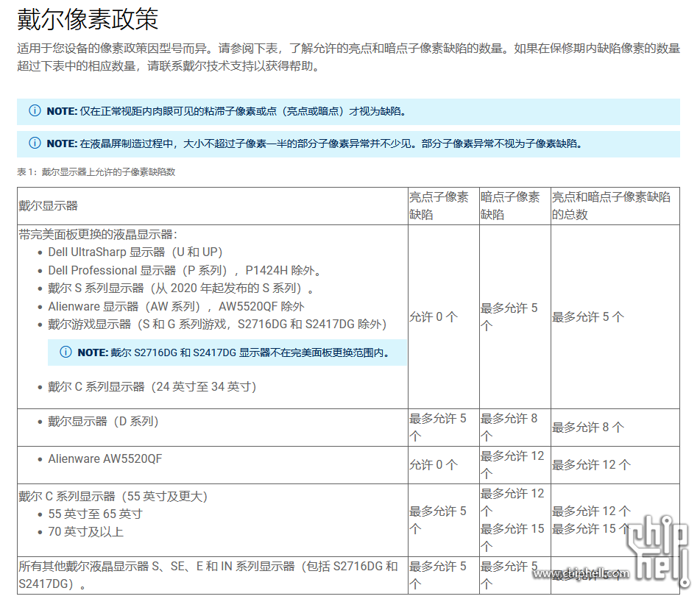
Task: Click 最多允许 5 个 bright defects in last table row
Action: (x=437, y=575)
